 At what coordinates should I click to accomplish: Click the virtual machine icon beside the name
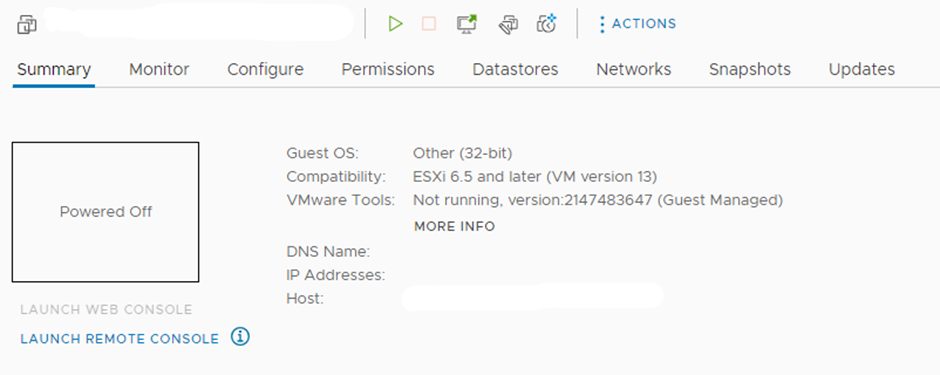click(27, 25)
